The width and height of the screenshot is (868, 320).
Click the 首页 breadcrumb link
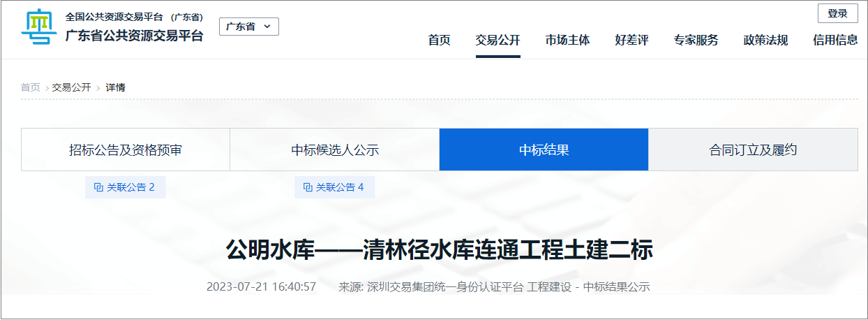pos(30,87)
